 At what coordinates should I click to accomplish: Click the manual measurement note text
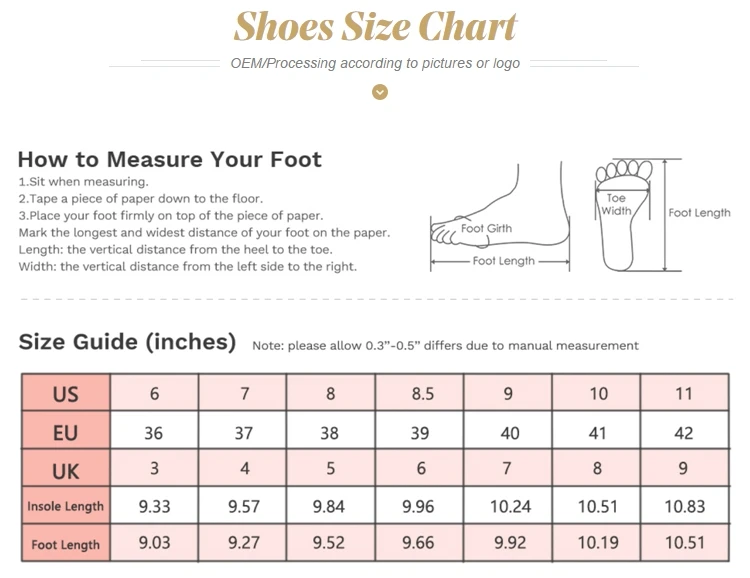coord(445,346)
